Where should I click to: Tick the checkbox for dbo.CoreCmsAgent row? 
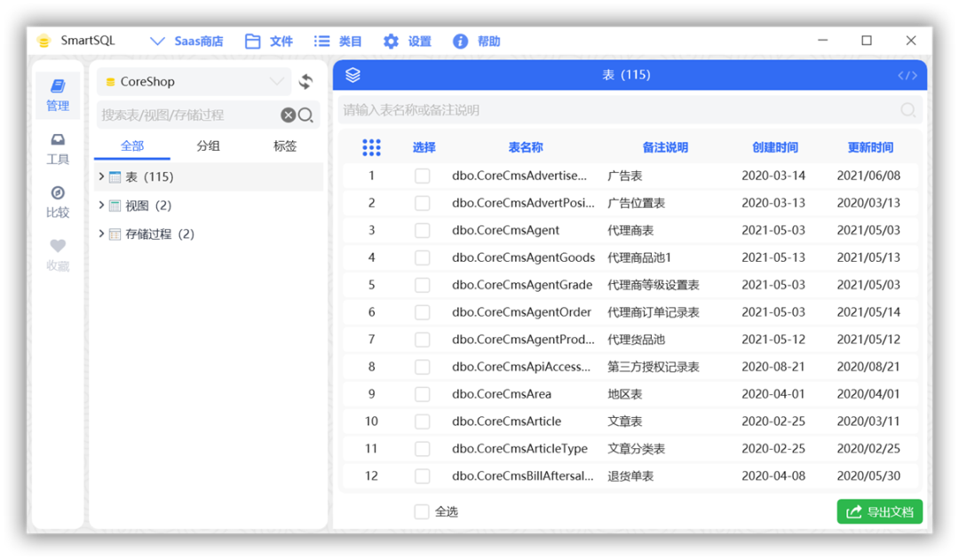pos(423,231)
